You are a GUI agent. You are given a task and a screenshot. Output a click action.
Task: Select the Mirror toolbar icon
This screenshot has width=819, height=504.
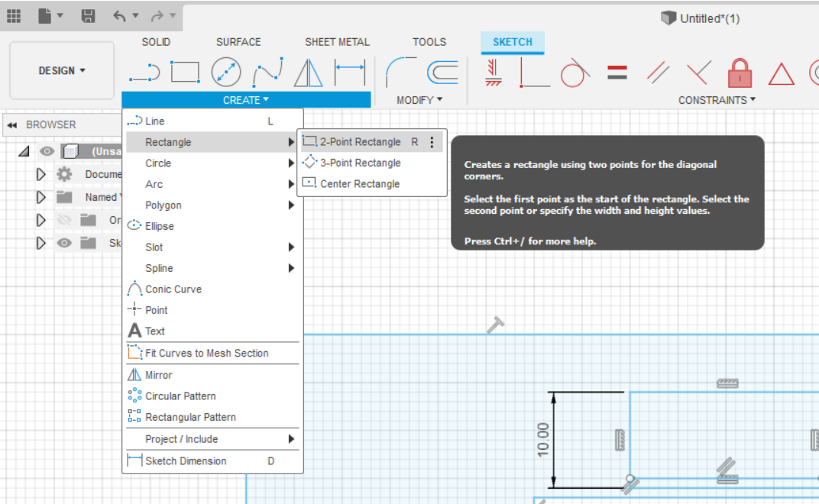click(308, 72)
